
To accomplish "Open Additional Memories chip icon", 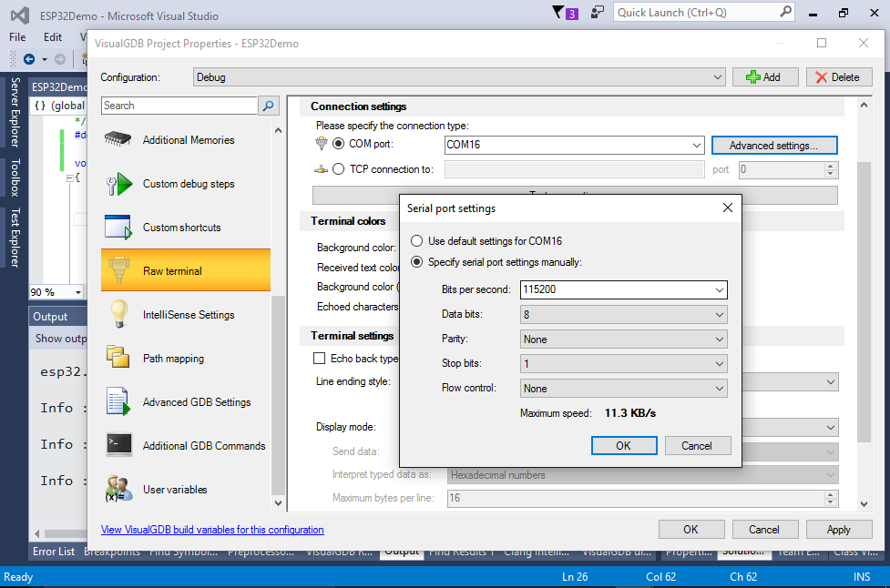I will click(118, 139).
